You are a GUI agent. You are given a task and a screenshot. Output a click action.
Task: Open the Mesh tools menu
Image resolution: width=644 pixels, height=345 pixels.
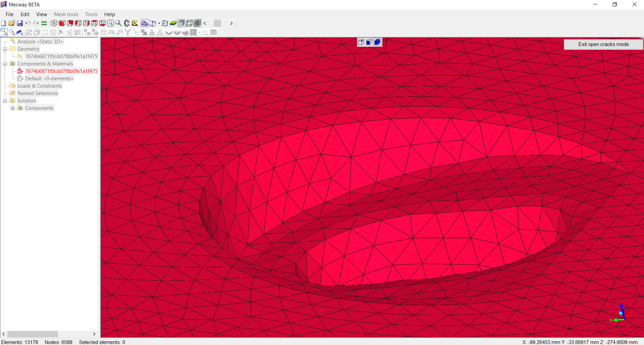(66, 14)
